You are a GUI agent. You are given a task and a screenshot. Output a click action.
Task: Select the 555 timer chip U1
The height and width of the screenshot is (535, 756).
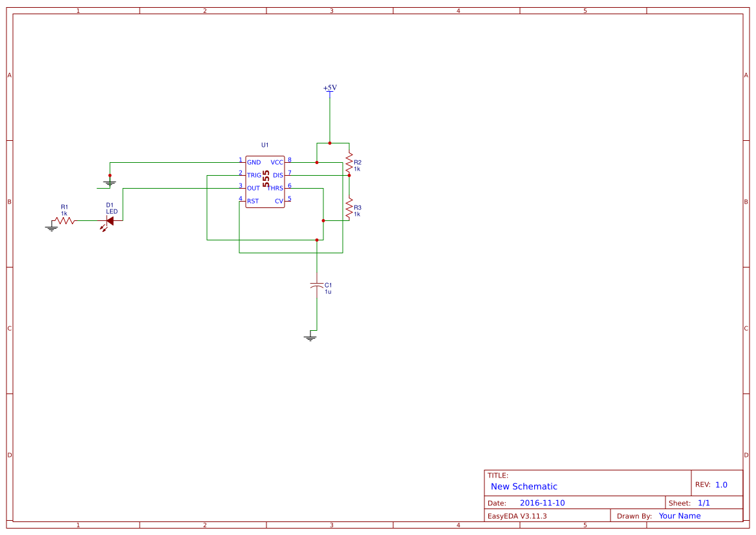pyautogui.click(x=265, y=182)
